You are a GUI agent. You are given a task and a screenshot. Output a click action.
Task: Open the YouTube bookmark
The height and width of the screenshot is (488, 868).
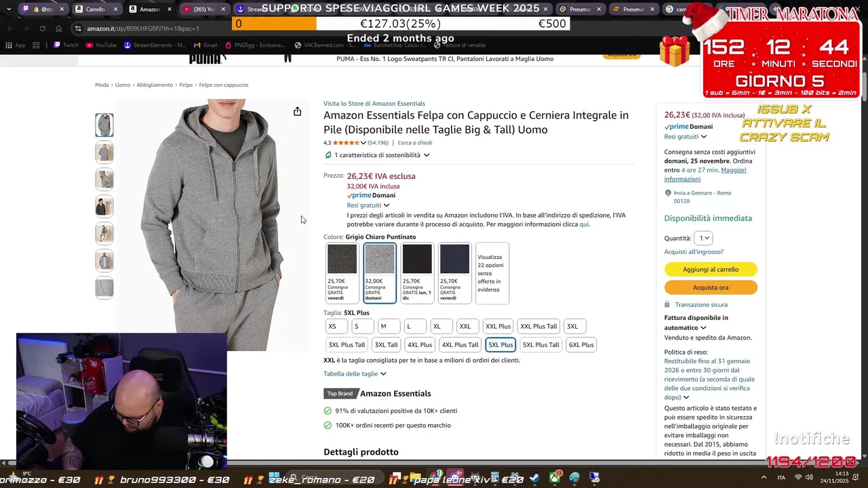[101, 45]
